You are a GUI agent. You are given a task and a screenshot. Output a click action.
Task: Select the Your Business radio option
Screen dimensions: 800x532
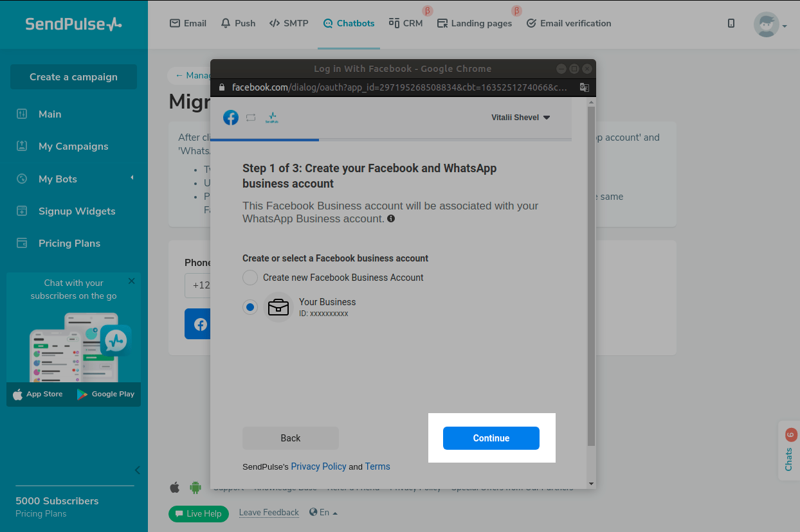(x=250, y=307)
